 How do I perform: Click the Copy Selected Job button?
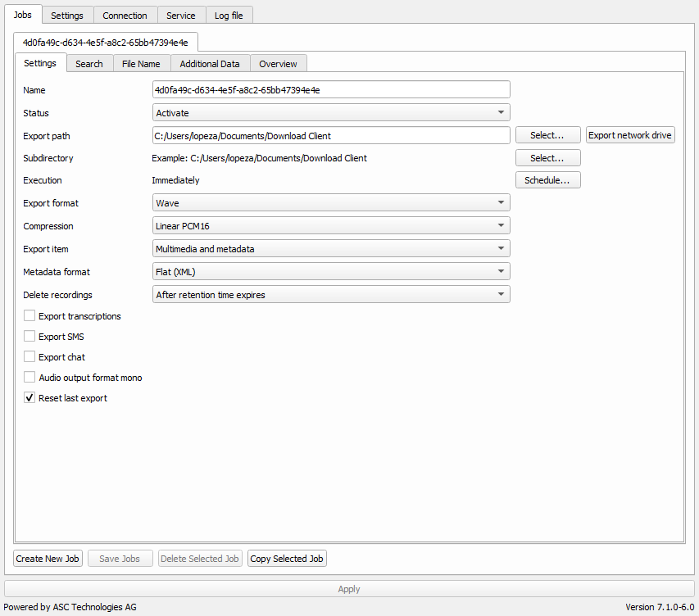click(287, 559)
